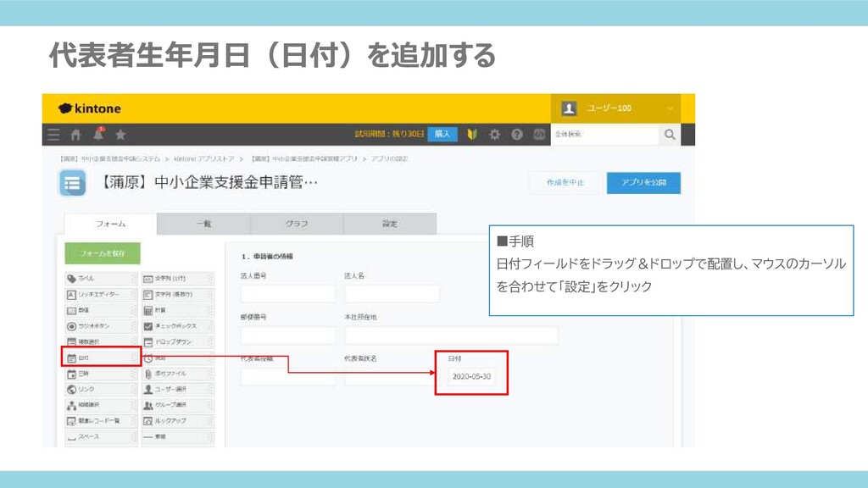Expand the ユーザー100 account dropdown
Screen dimensions: 868x488
point(616,108)
